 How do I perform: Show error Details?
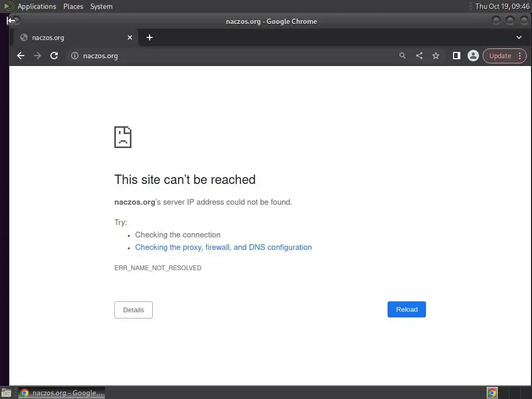[x=134, y=310]
